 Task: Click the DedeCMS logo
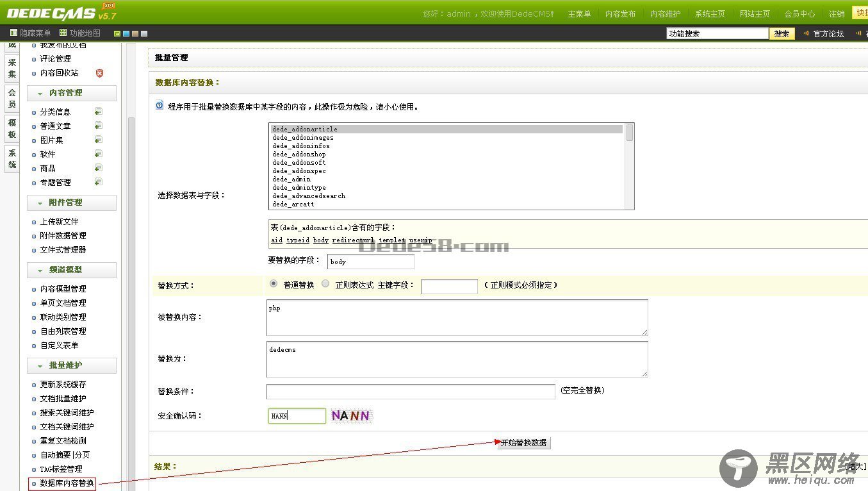[61, 12]
